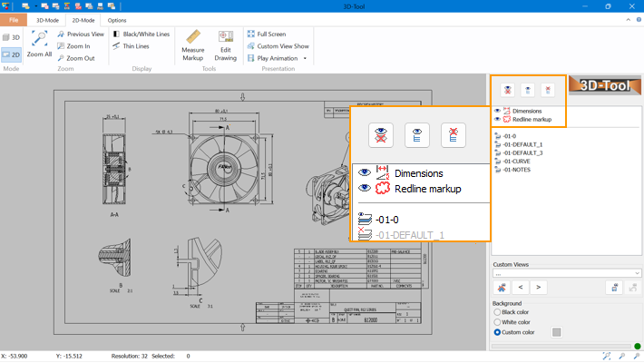Enter Full Screen presentation
This screenshot has height=363, width=644.
(x=270, y=34)
